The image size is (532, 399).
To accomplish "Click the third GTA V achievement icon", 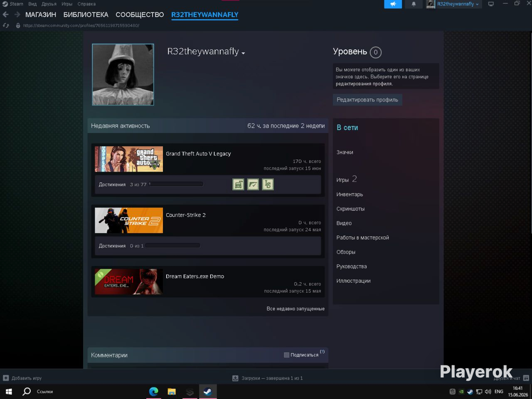I will tap(268, 184).
